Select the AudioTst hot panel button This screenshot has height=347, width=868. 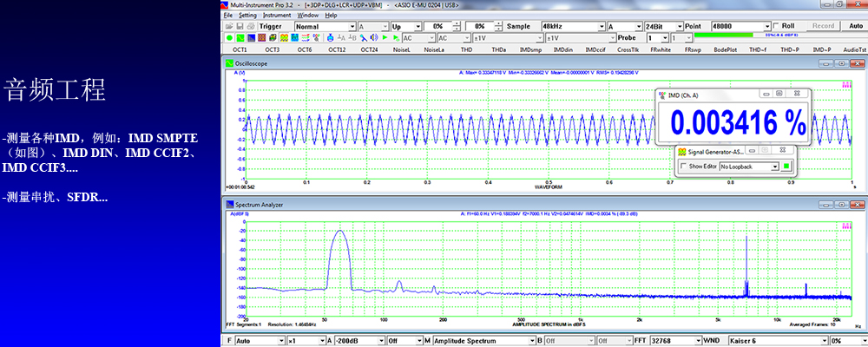[x=853, y=49]
